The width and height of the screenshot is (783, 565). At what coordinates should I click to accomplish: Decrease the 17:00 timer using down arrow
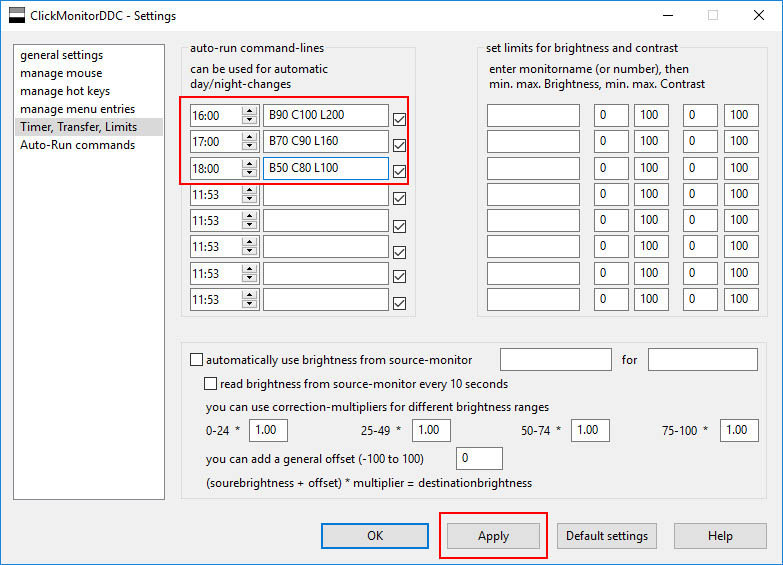(249, 146)
